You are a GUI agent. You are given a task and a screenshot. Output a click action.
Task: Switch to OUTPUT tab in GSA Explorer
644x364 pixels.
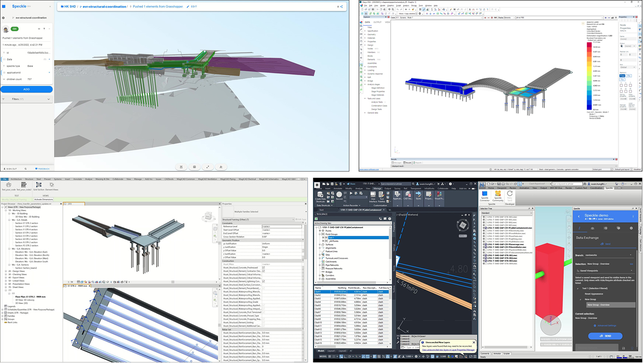[378, 22]
